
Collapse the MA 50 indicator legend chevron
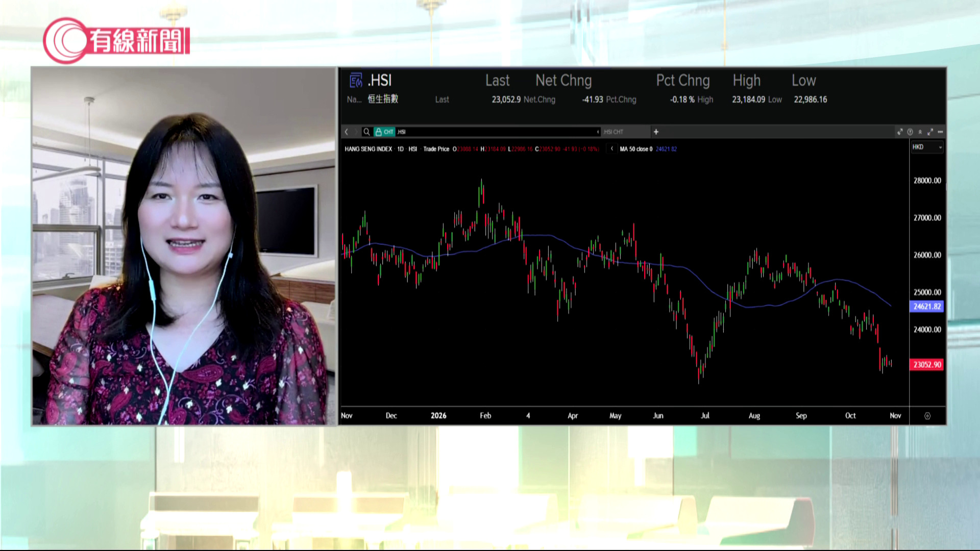(612, 149)
